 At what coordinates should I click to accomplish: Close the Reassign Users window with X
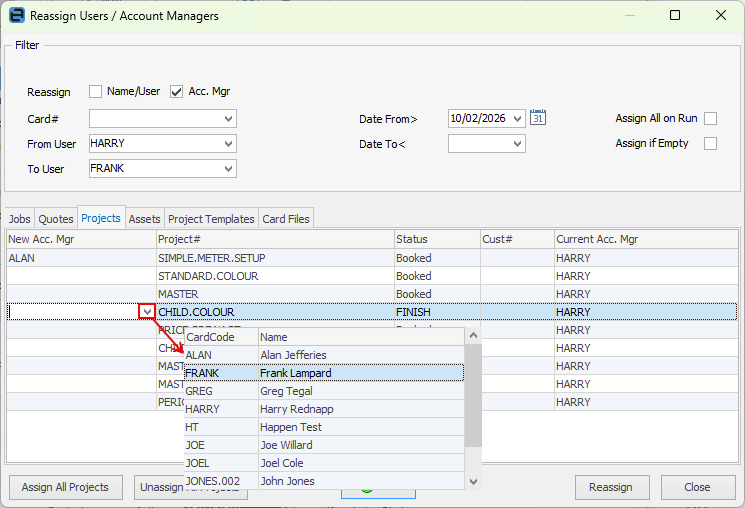point(721,15)
